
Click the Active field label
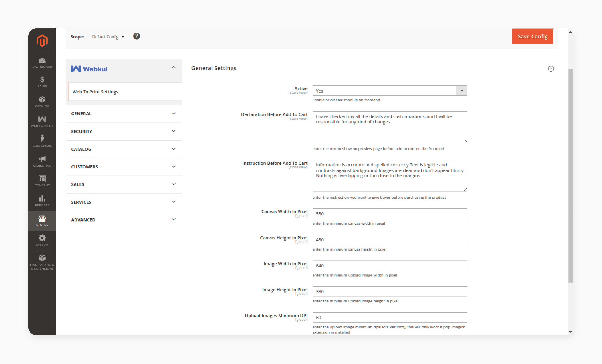point(301,88)
